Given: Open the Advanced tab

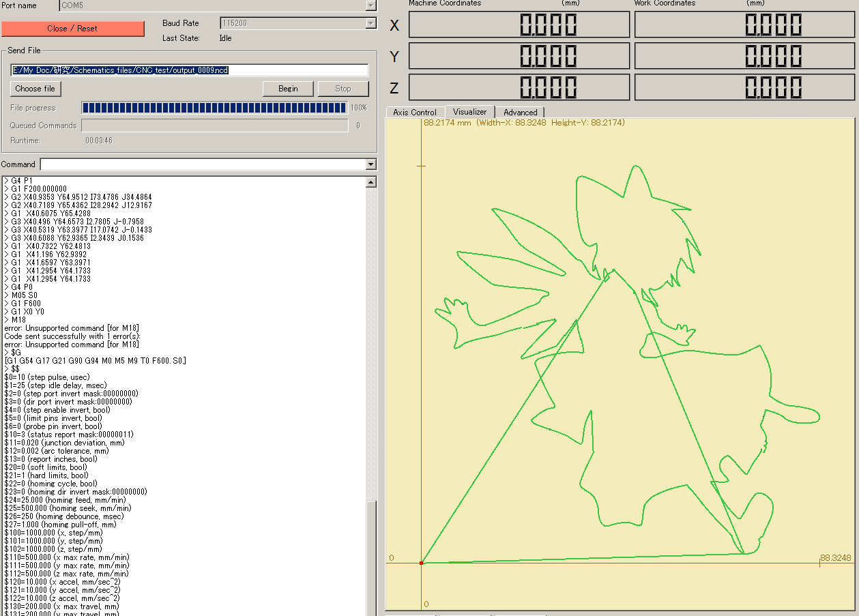Looking at the screenshot, I should click(521, 112).
